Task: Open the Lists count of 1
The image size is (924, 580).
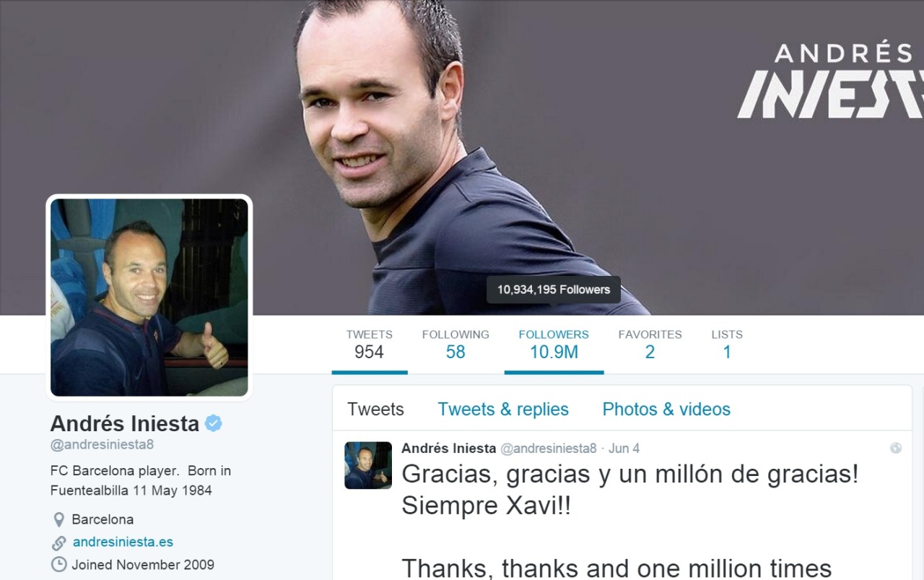Action: 727,345
